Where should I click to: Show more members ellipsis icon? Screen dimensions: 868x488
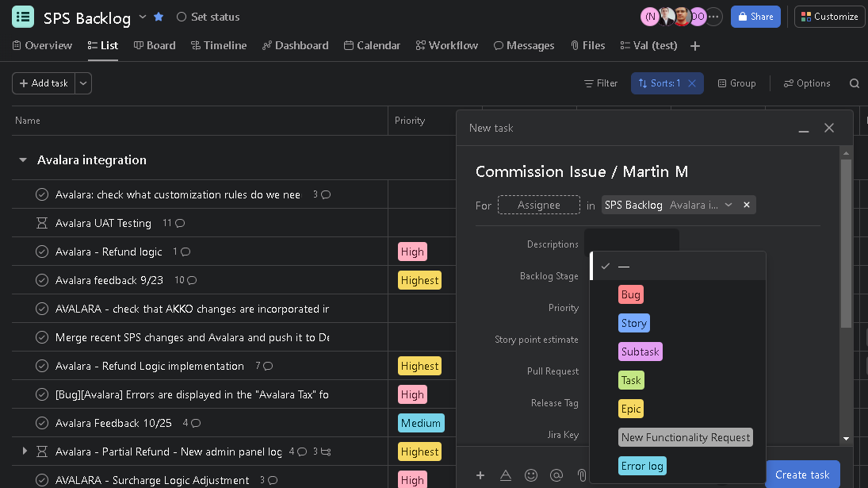(x=713, y=17)
